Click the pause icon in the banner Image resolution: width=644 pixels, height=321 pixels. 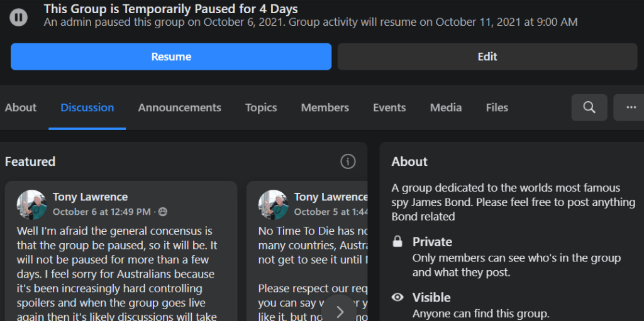click(19, 17)
